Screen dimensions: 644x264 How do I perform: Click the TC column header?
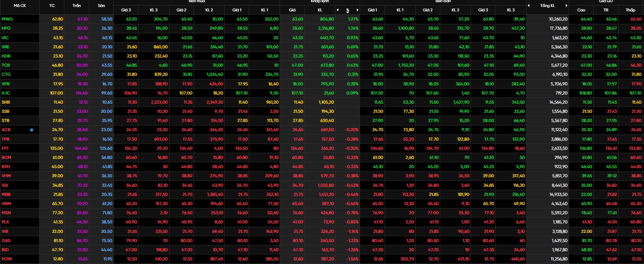[x=52, y=5]
